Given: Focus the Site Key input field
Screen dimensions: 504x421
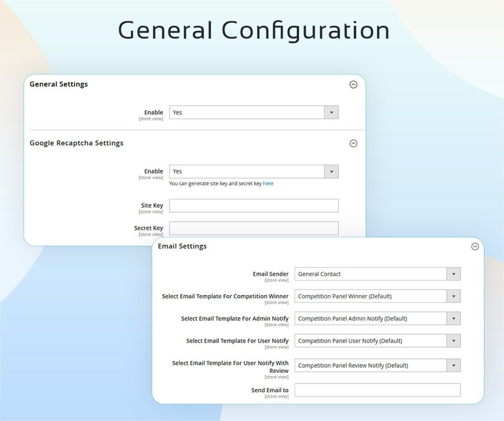Looking at the screenshot, I should click(x=254, y=205).
